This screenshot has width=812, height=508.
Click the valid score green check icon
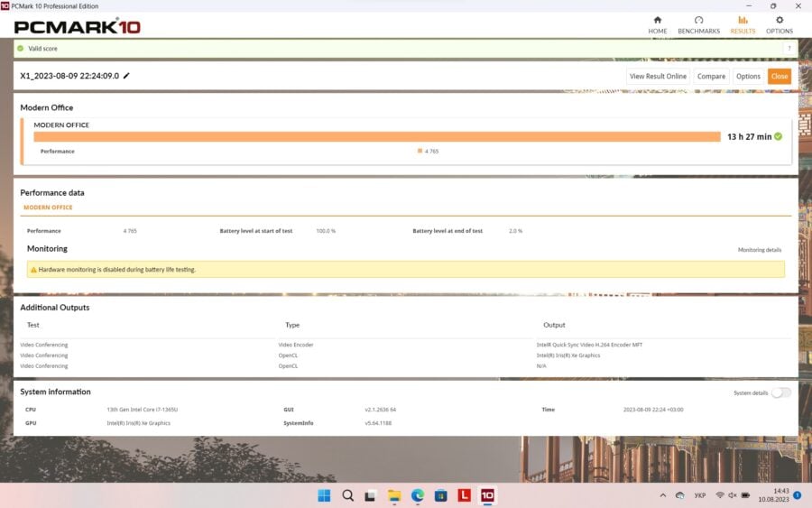(20, 48)
